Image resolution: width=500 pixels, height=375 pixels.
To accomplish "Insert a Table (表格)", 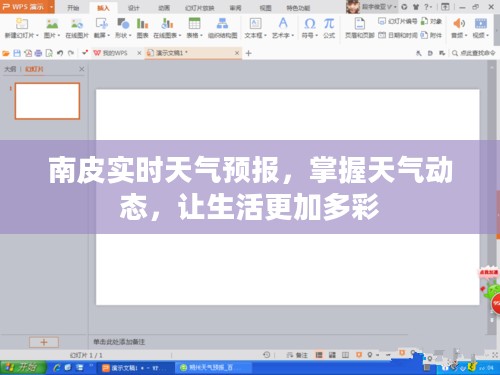I will 194,24.
